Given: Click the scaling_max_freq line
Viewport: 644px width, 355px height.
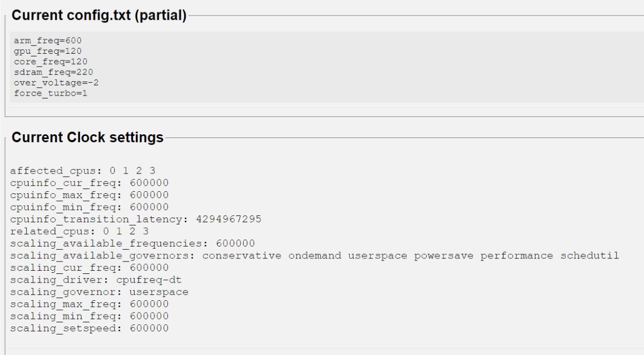Looking at the screenshot, I should pyautogui.click(x=89, y=304).
